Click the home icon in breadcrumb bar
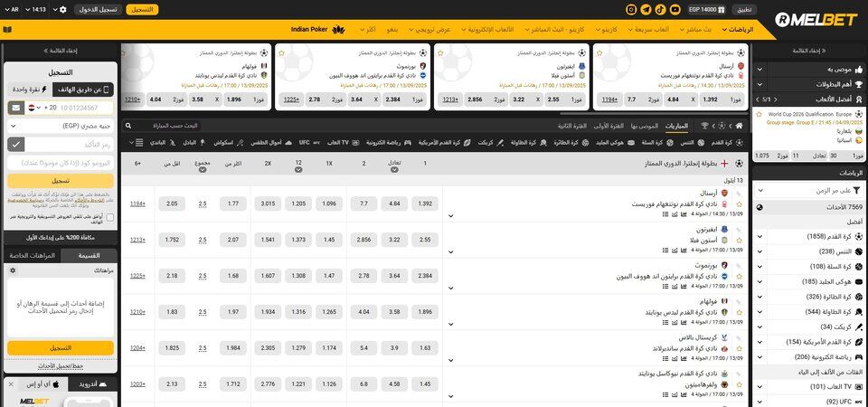The image size is (868, 407). tap(739, 126)
